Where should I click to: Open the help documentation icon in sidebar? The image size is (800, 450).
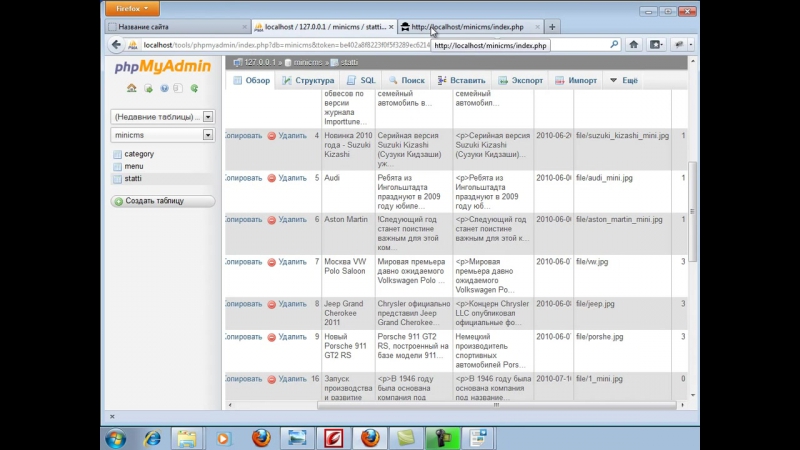coord(164,89)
